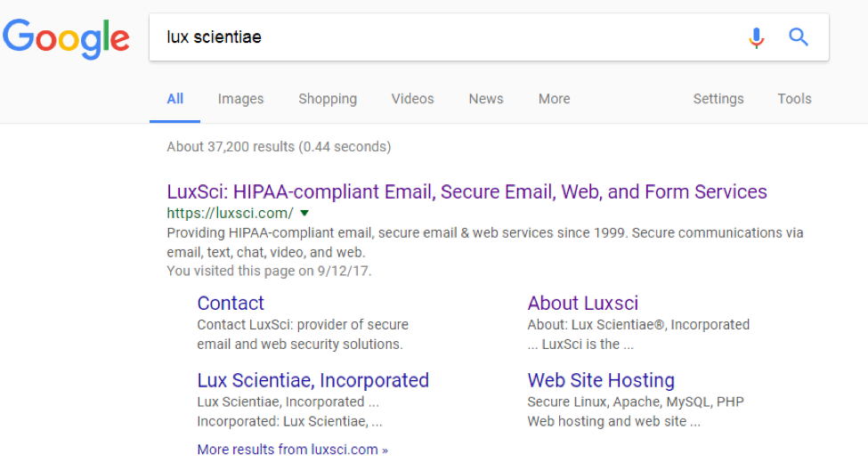The image size is (868, 471).
Task: Open the More search options menu
Action: click(x=554, y=99)
